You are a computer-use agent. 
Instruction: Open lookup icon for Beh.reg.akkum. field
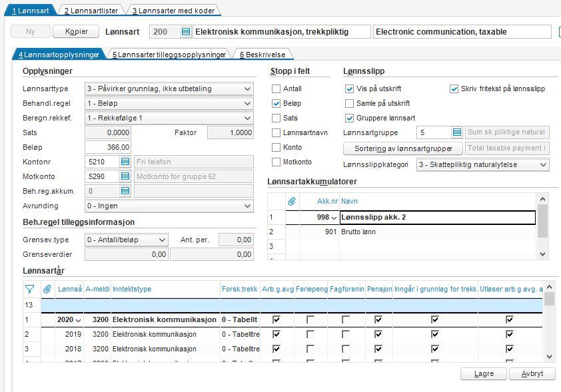125,191
